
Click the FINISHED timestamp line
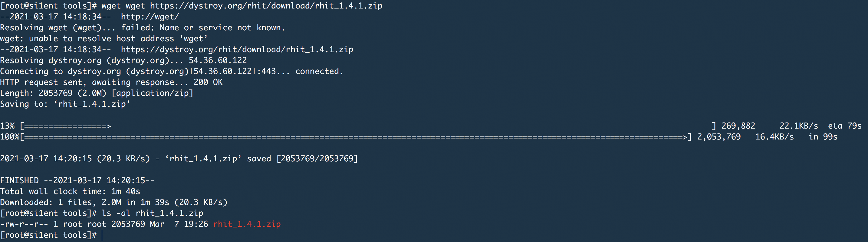(77, 180)
